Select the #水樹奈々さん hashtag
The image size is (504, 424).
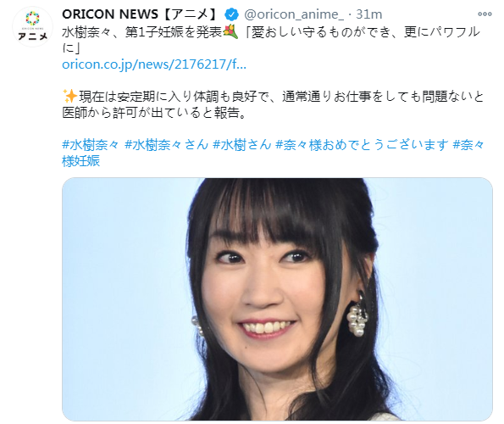click(x=166, y=145)
